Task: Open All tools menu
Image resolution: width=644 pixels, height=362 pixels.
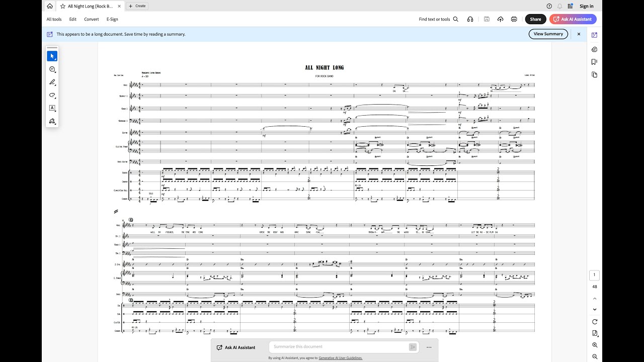Action: click(54, 19)
